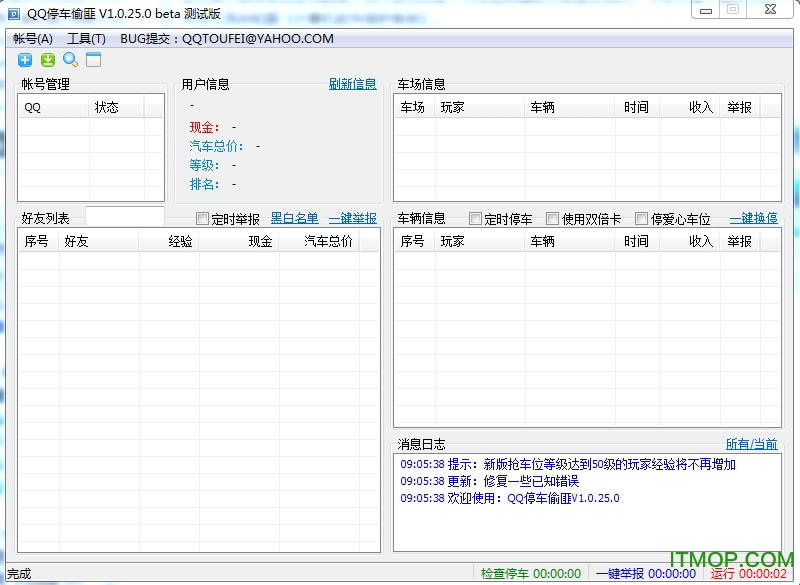Sort friends by the 经验 column header

[x=169, y=242]
